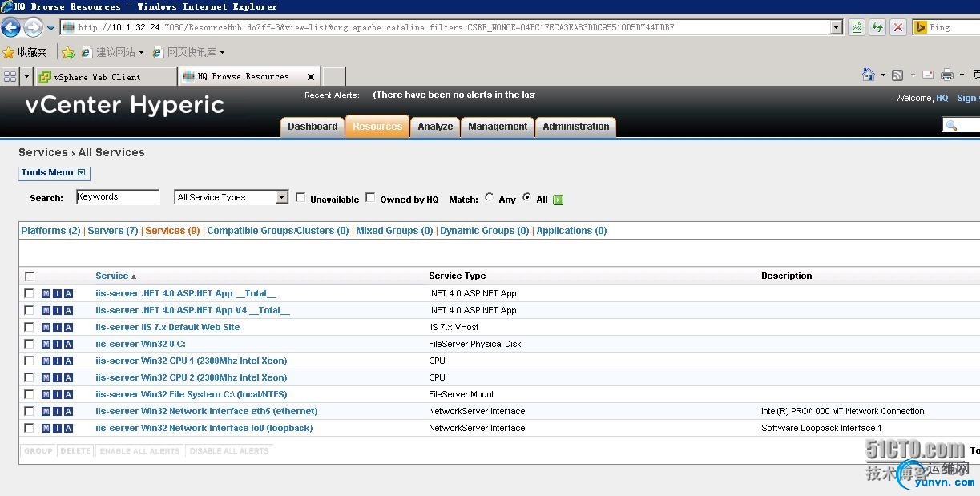Check the box for Win32 CPU 1 row
Screen dimensions: 980x496
click(x=30, y=361)
